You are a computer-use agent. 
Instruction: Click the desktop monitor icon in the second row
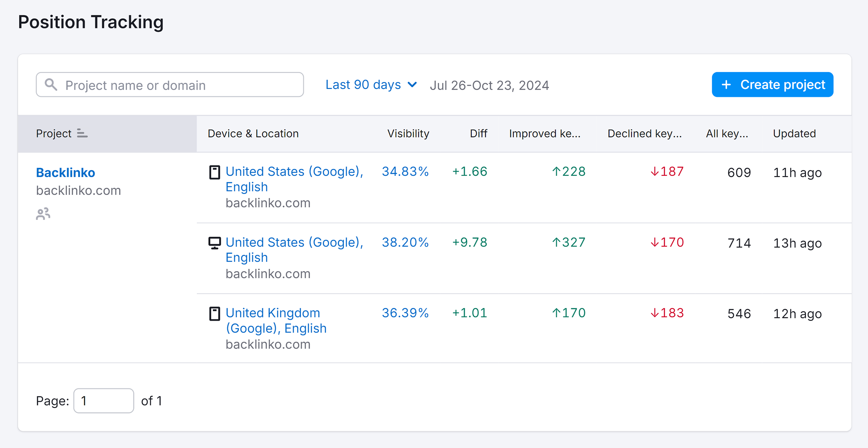[215, 243]
